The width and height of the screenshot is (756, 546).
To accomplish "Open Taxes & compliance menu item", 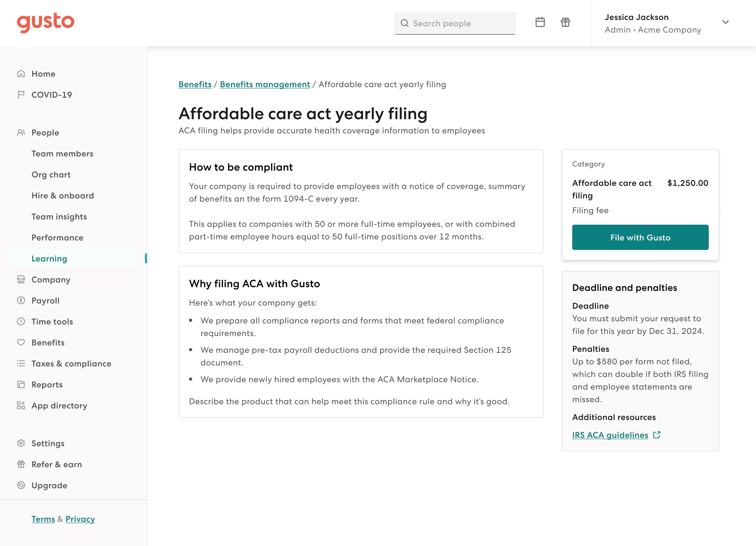I will pos(71,364).
